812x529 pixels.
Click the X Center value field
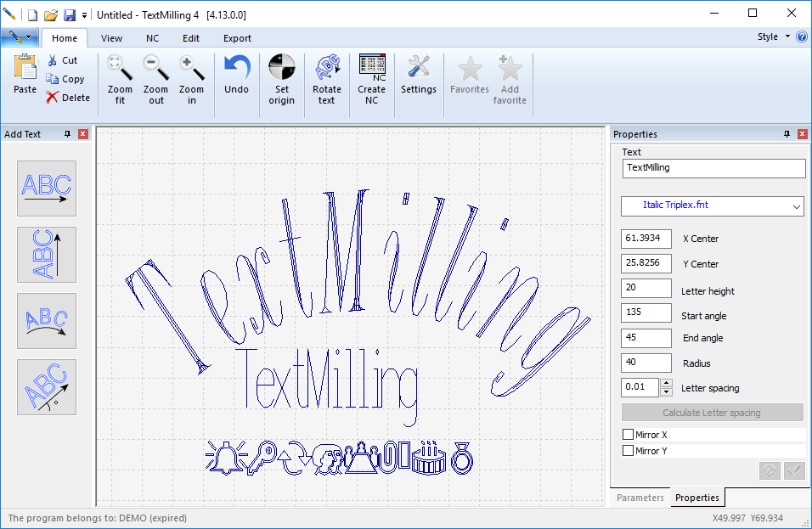point(646,239)
